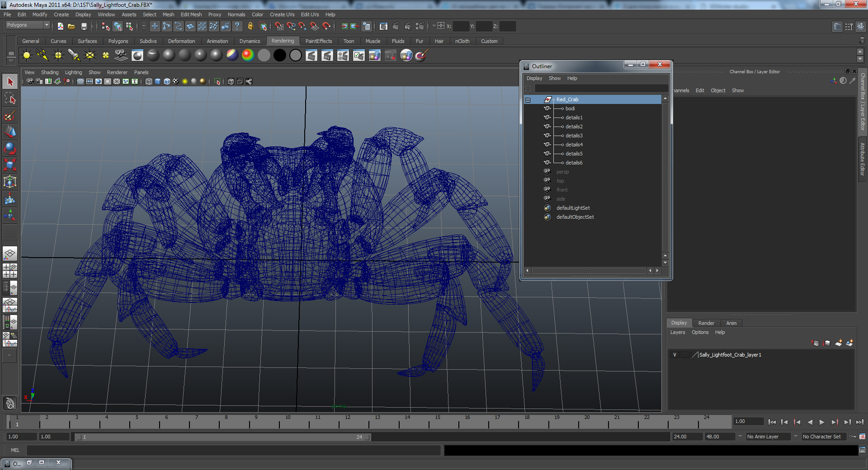The width and height of the screenshot is (868, 470).
Task: Switch to four view layout
Action: point(10,270)
